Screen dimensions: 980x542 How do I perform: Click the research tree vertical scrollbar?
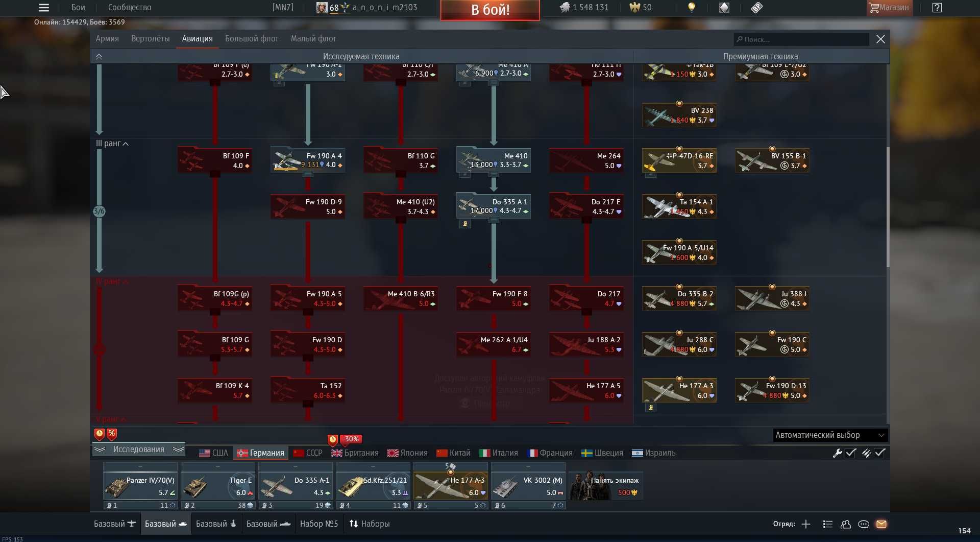click(x=888, y=206)
